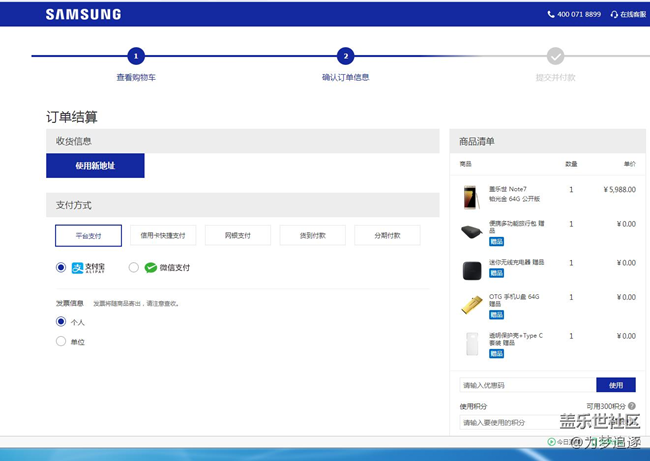Switch to 平台支付 payment tab
This screenshot has height=461, width=650.
click(x=88, y=235)
